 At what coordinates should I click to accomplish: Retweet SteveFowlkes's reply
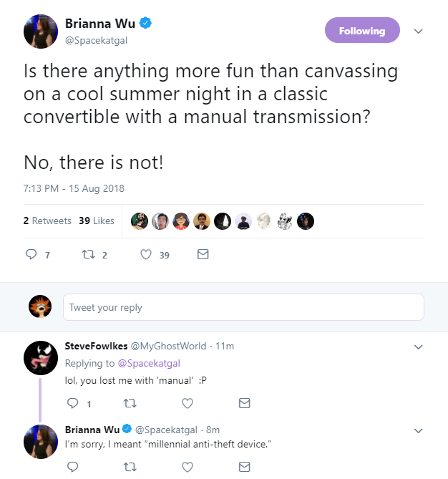pos(130,403)
